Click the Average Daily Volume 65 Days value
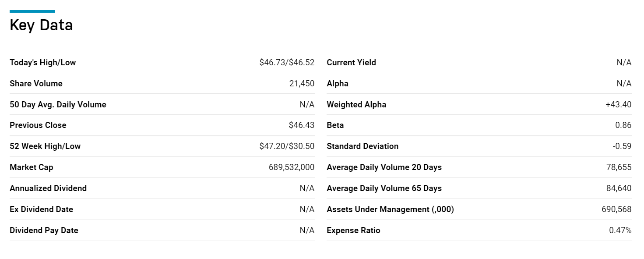Image resolution: width=644 pixels, height=259 pixels. tap(619, 188)
